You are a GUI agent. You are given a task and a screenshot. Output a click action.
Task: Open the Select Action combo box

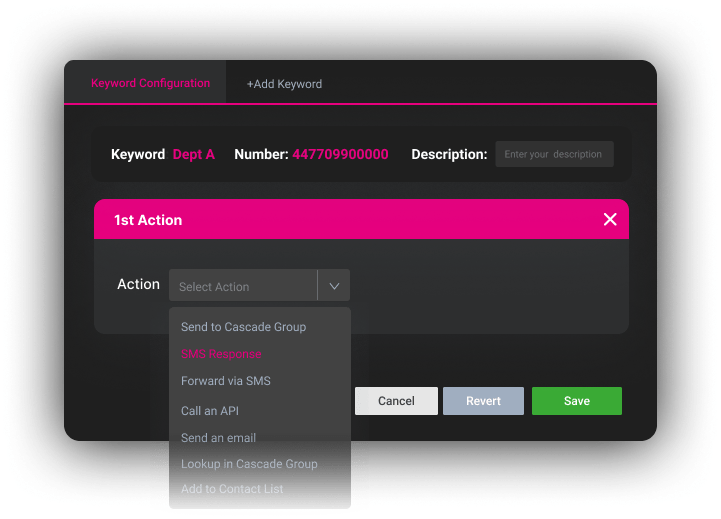click(x=243, y=286)
